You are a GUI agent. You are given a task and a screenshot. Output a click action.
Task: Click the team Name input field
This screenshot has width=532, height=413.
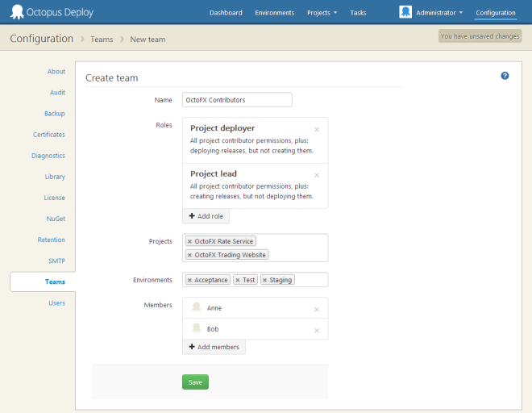click(237, 100)
